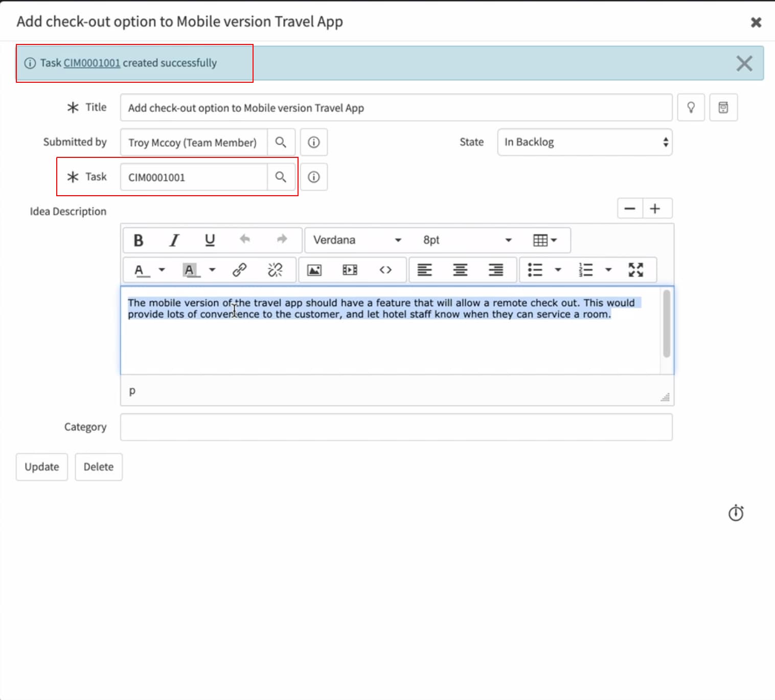The image size is (775, 700).
Task: Open the State dropdown
Action: point(584,142)
